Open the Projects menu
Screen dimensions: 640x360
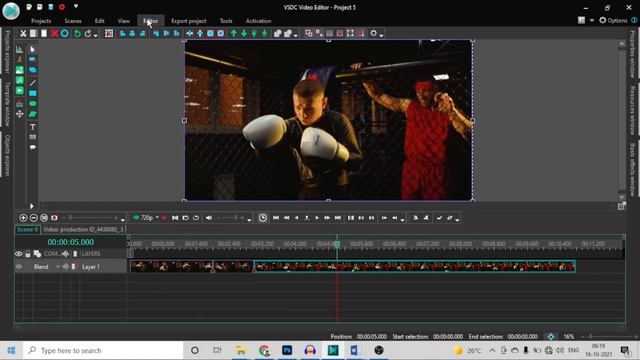(x=41, y=21)
